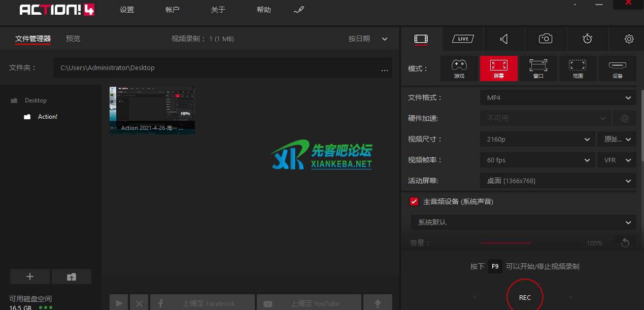
Task: Select the Action 2021-4-26 video thumbnail
Action: pyautogui.click(x=152, y=110)
